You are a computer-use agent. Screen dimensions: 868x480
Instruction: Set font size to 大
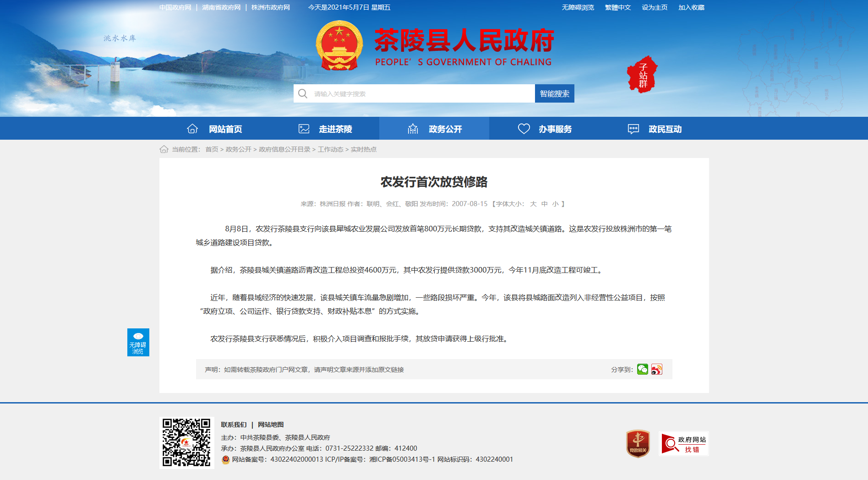[533, 204]
